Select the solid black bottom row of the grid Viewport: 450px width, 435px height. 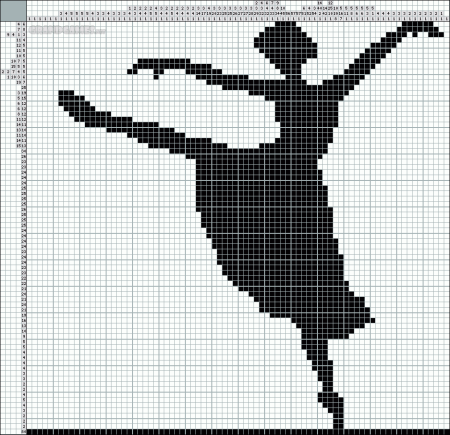(238, 432)
